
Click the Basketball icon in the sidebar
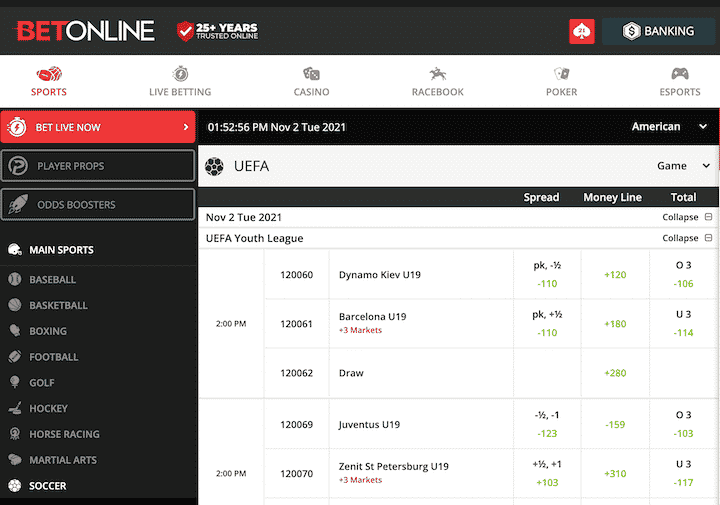click(15, 305)
